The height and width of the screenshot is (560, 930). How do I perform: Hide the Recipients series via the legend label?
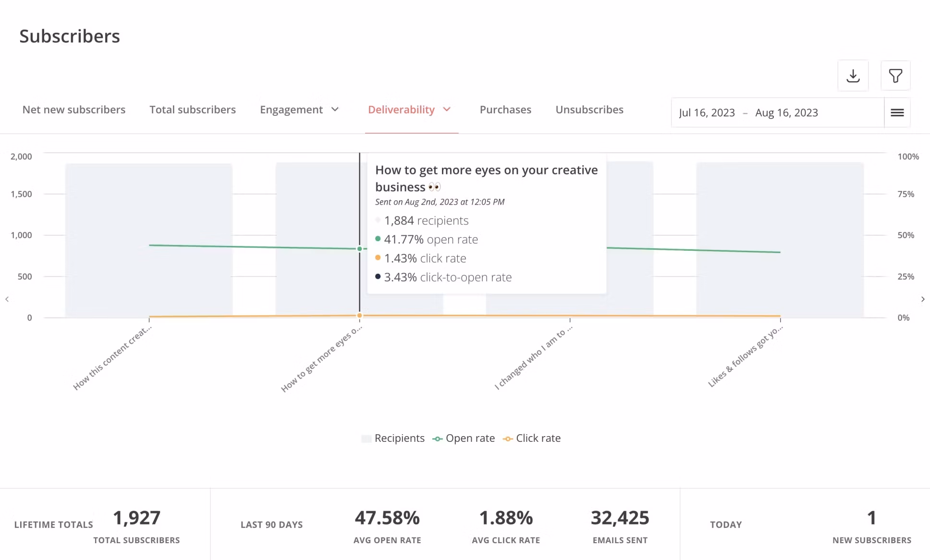[x=399, y=438]
